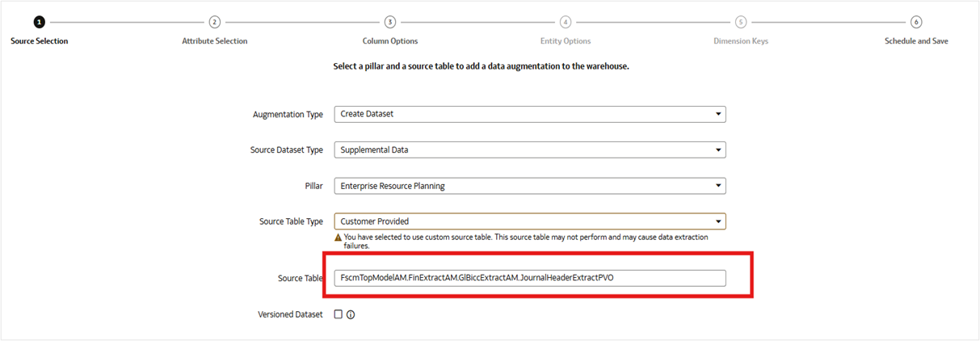Screen dimensions: 980x341
Task: Select the Source Selection step label
Action: click(39, 41)
